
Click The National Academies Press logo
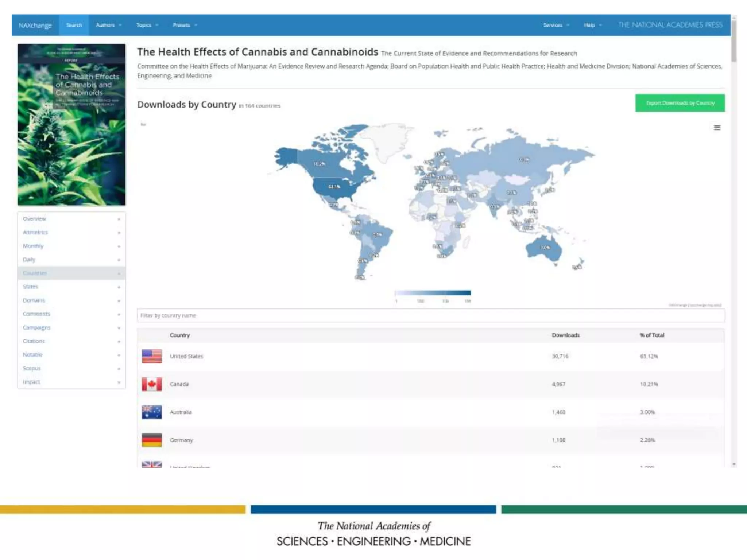pyautogui.click(x=670, y=25)
